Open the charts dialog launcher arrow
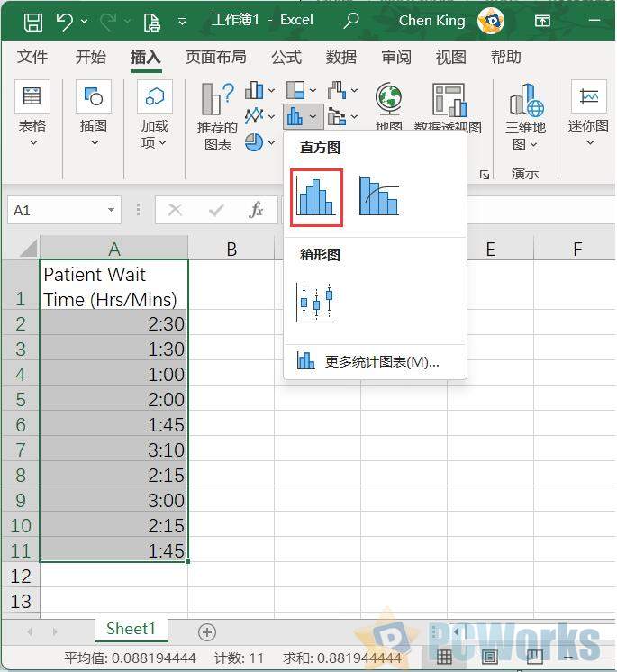 (485, 174)
